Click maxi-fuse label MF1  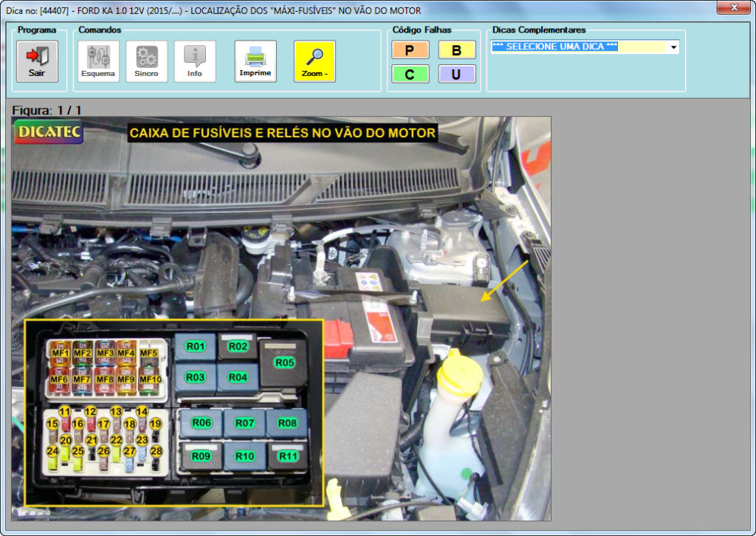pos(61,354)
